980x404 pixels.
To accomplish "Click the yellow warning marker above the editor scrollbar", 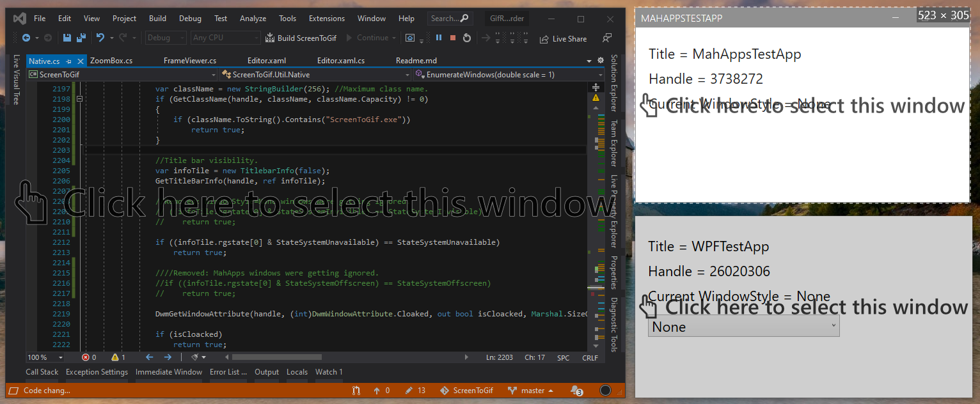I will click(596, 98).
